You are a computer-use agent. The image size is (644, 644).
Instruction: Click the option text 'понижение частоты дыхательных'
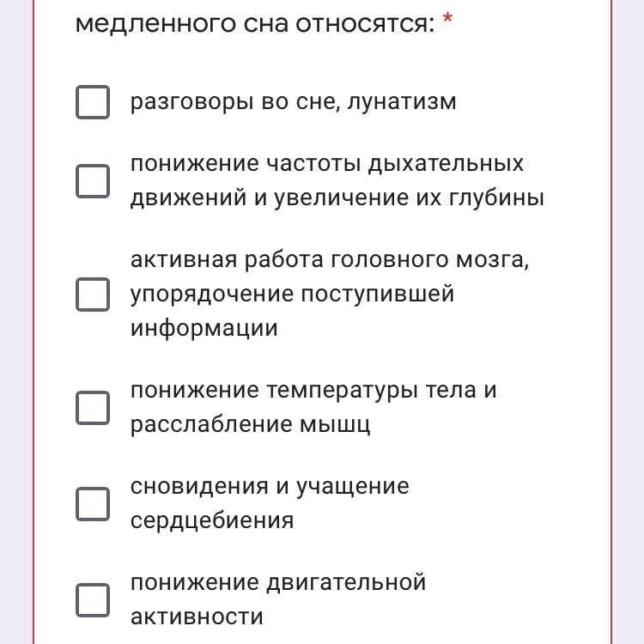coord(327,165)
